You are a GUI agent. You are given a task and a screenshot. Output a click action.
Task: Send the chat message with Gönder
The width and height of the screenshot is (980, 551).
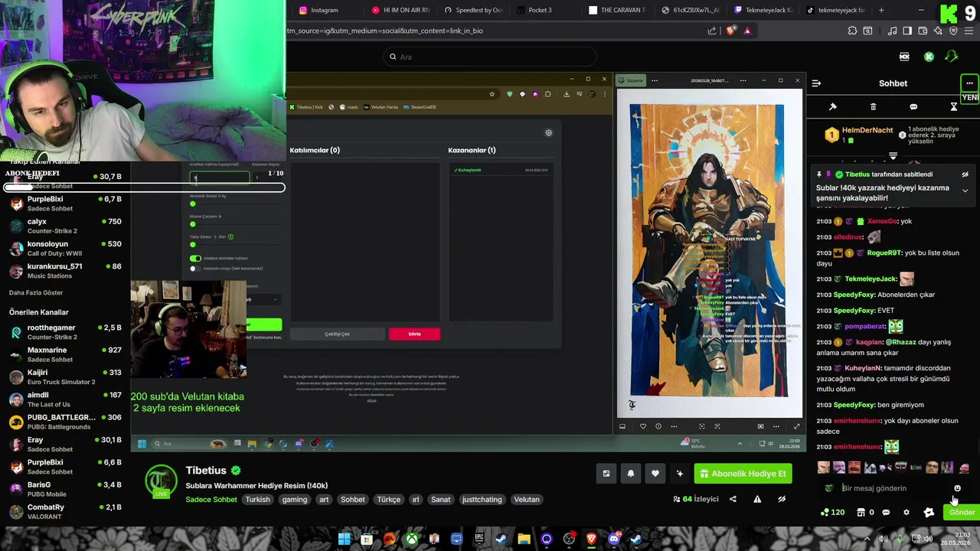pyautogui.click(x=962, y=513)
